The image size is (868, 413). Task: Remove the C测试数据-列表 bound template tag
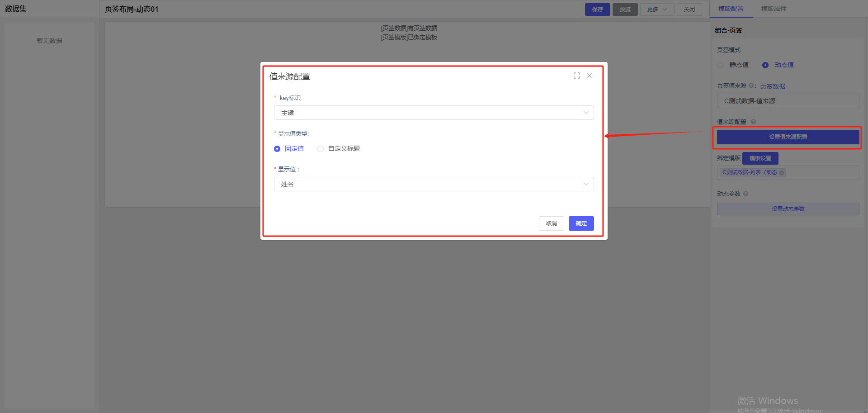[782, 173]
